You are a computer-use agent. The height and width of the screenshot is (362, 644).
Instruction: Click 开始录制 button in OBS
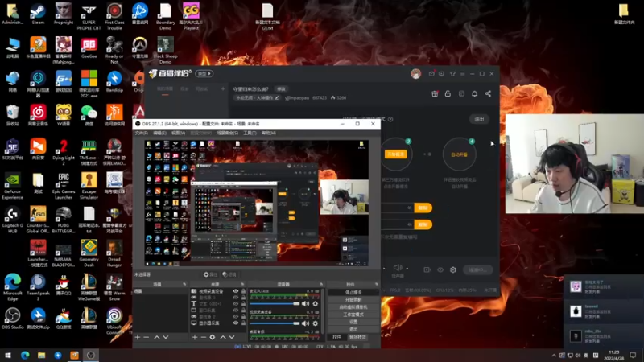click(353, 299)
